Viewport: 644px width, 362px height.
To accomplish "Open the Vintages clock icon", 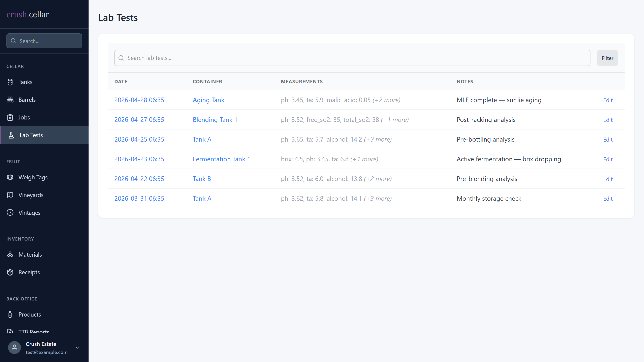I will (10, 213).
